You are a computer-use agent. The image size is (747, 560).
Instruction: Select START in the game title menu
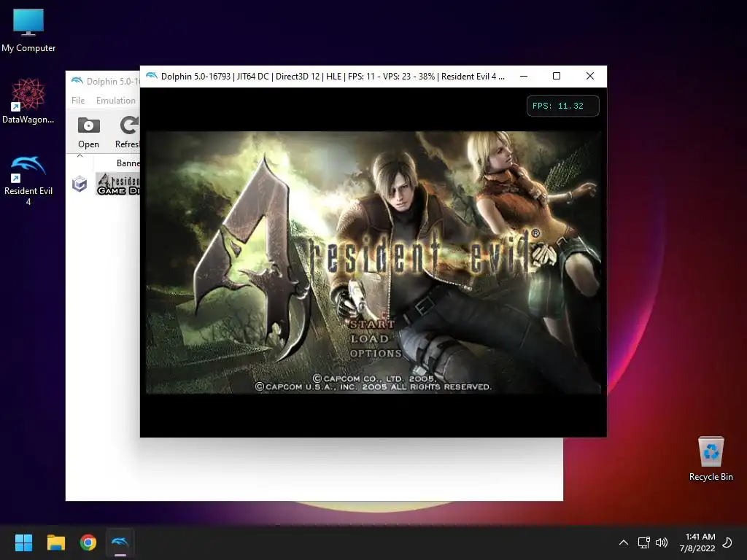point(372,324)
